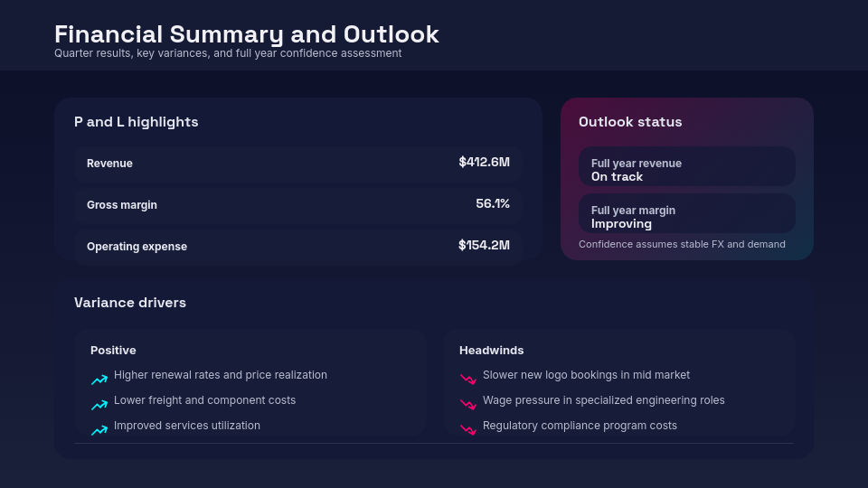Select the 56.1% gross margin value
The width and height of the screenshot is (868, 488).
(x=493, y=204)
